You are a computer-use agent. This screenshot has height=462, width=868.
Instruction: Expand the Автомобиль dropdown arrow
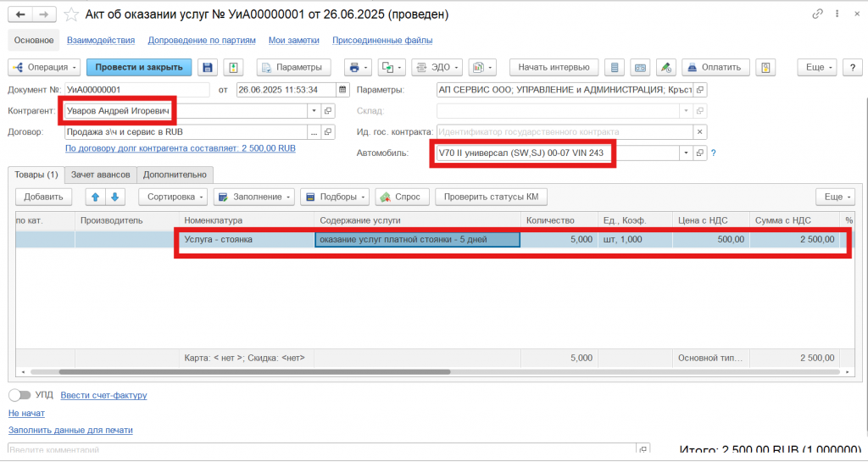tap(685, 153)
